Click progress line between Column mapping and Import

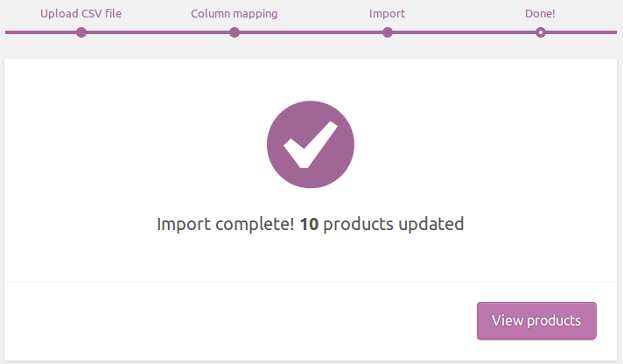pos(311,32)
